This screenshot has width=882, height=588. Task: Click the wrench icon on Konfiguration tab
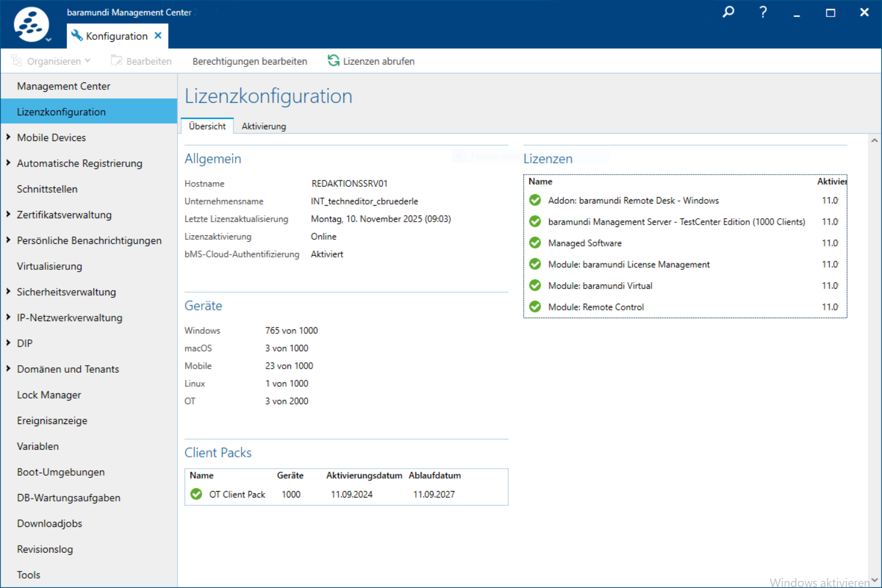point(76,36)
